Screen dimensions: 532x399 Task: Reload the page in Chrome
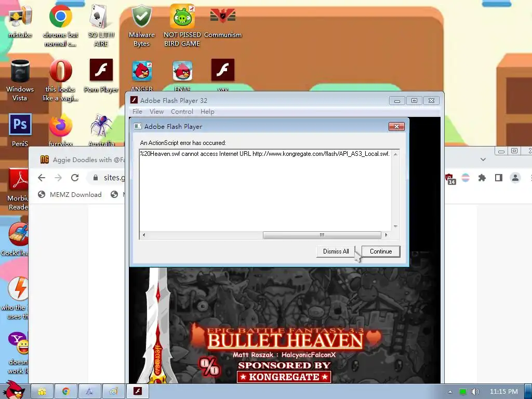tap(75, 178)
